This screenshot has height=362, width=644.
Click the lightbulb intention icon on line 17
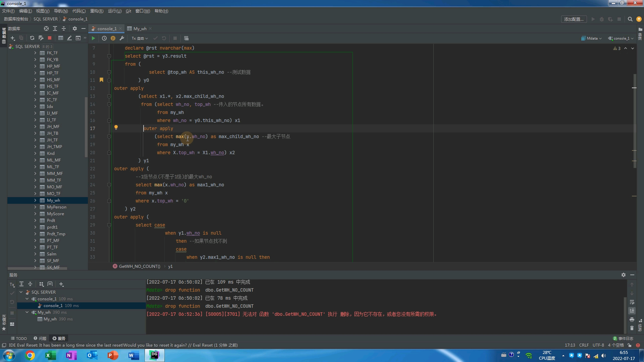tap(116, 127)
